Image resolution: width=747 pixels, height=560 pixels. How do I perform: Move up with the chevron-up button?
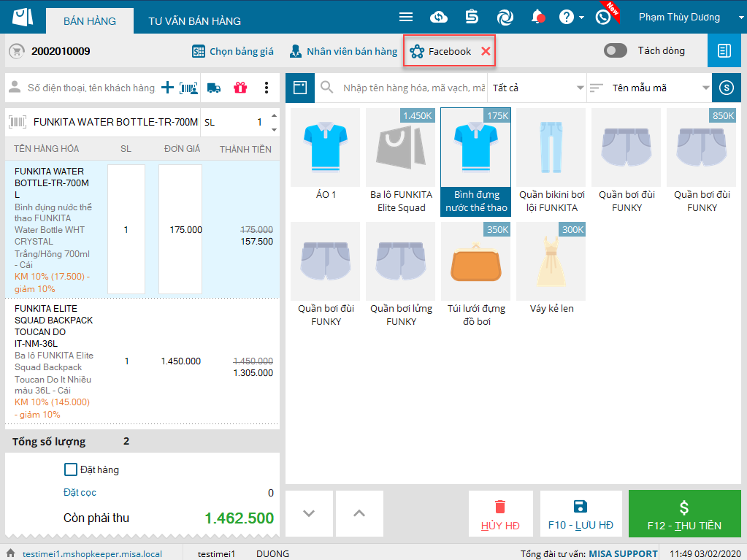[x=359, y=513]
